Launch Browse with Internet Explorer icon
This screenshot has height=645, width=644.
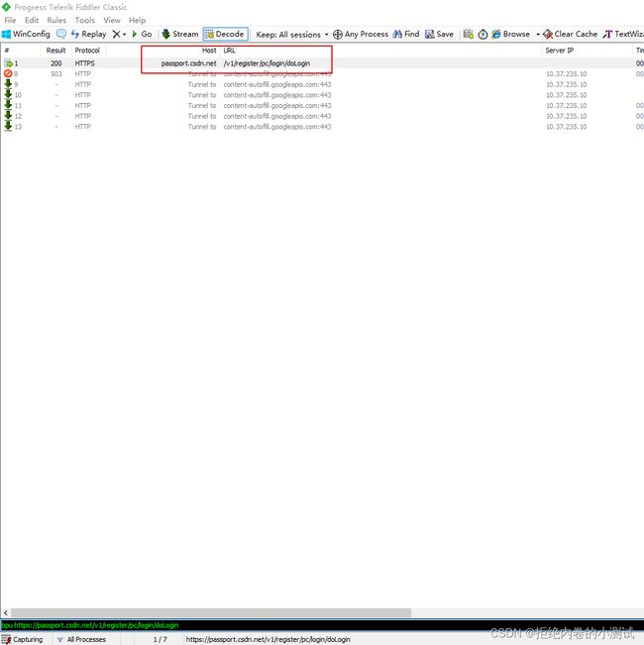click(x=511, y=34)
